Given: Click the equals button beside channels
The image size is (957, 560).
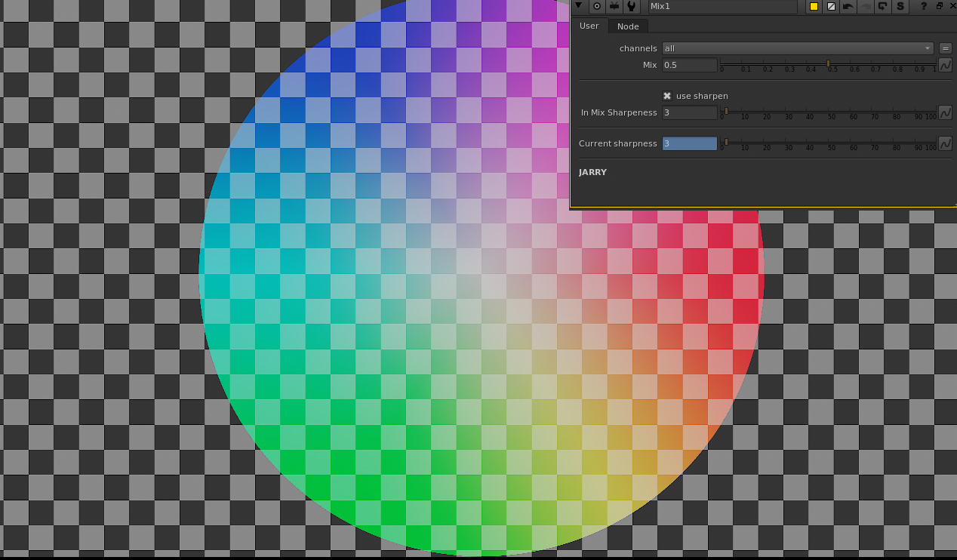Looking at the screenshot, I should (x=945, y=48).
